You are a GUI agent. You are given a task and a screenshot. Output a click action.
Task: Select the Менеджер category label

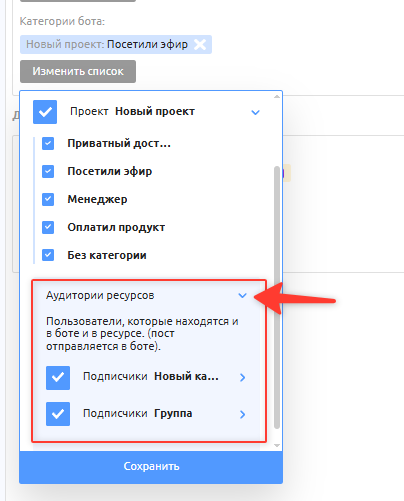click(97, 199)
